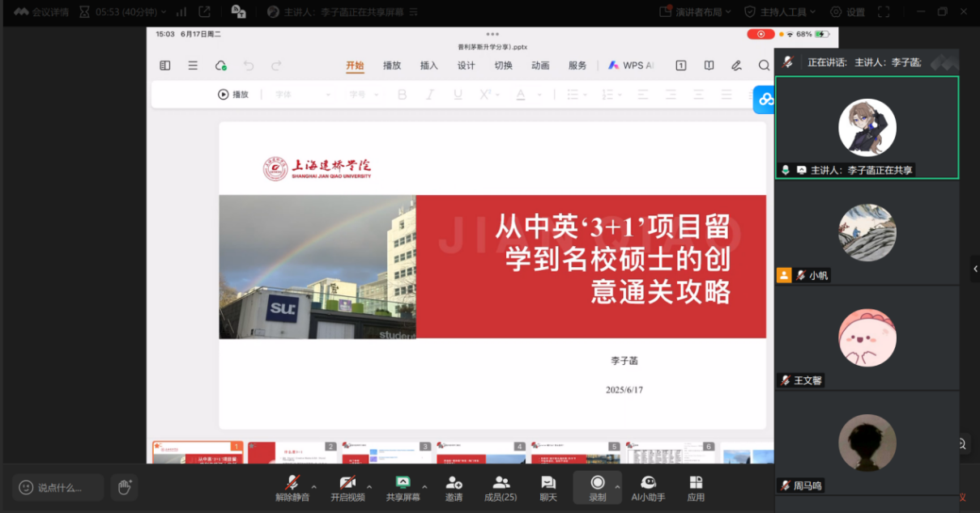This screenshot has height=513, width=980.
Task: Switch to the 设计 ribbon tab
Action: (467, 66)
